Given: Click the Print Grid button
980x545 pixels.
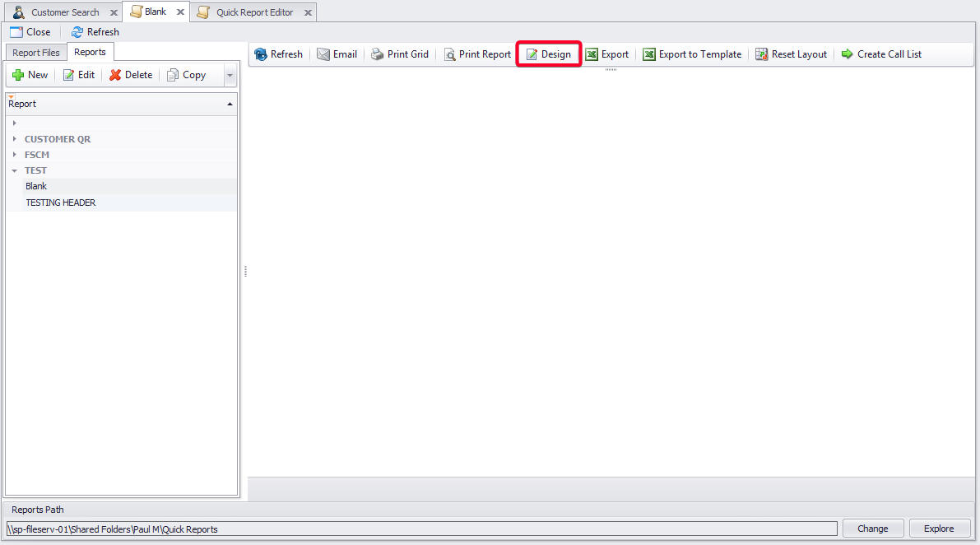Looking at the screenshot, I should (x=400, y=54).
